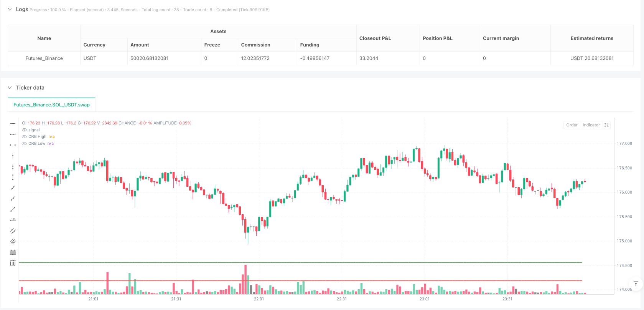Select the vertical ray line drawing tool

click(13, 166)
